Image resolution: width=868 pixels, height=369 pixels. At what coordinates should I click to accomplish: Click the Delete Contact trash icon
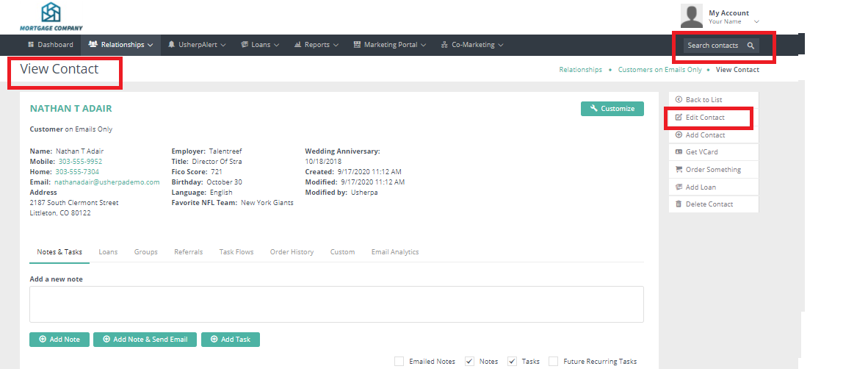coord(679,204)
